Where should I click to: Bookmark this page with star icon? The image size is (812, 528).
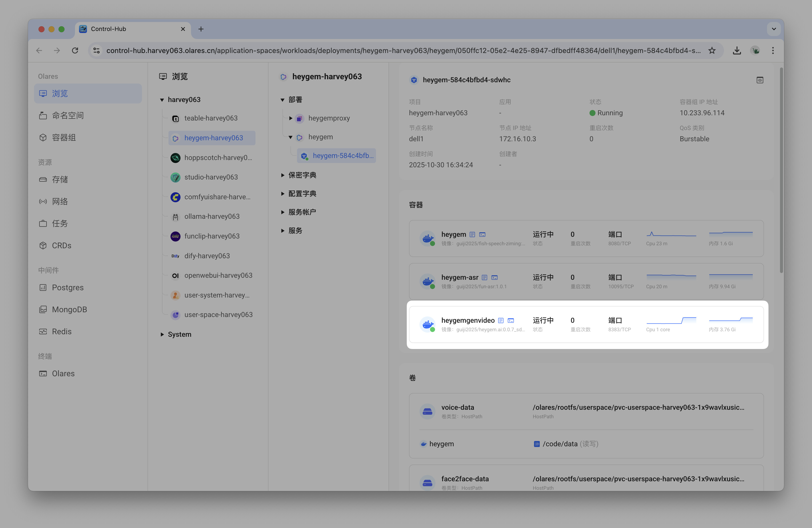coord(712,50)
